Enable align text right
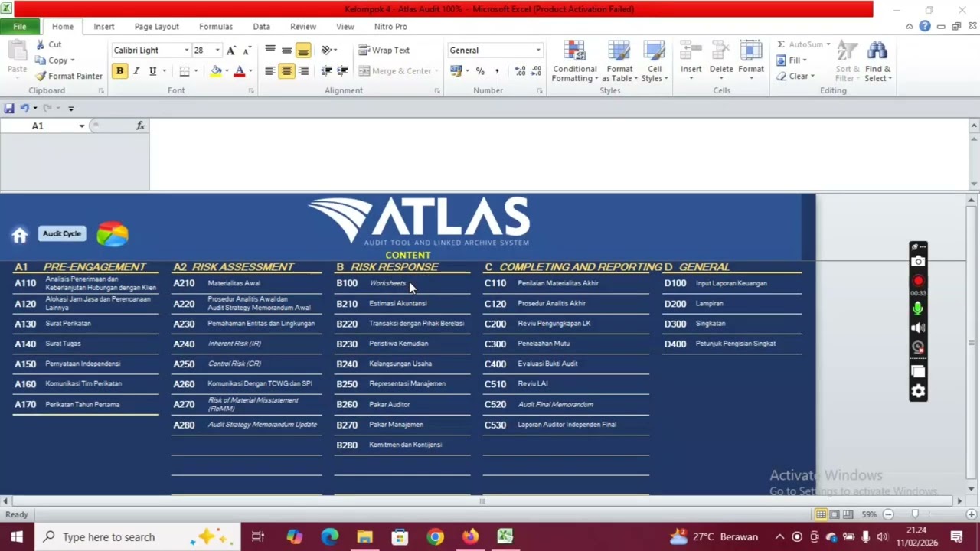 (303, 70)
